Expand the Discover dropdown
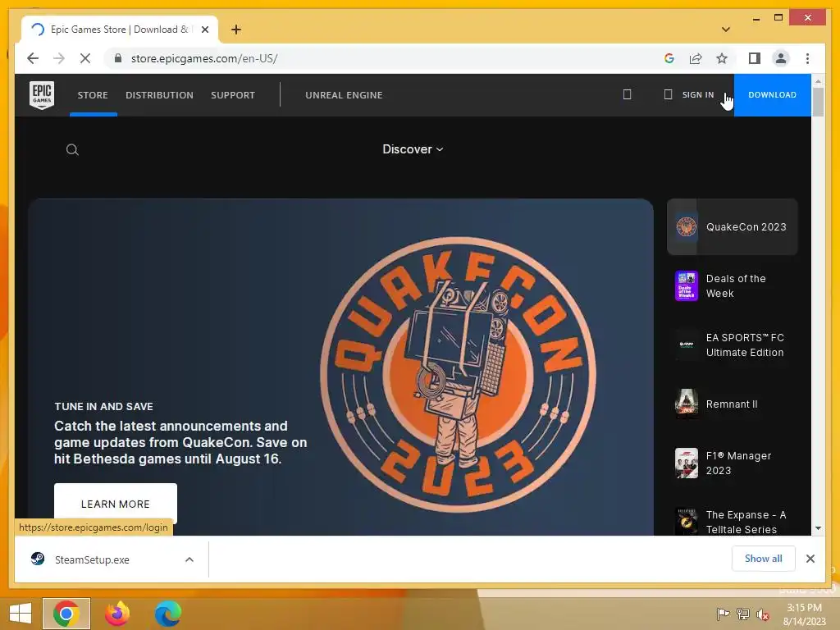Image resolution: width=840 pixels, height=630 pixels. click(x=413, y=149)
